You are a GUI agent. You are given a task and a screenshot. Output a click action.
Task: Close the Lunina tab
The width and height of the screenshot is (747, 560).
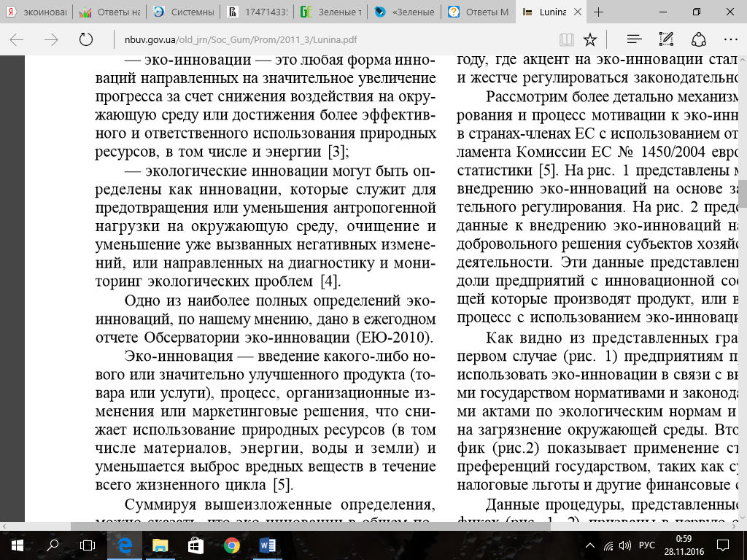(578, 12)
